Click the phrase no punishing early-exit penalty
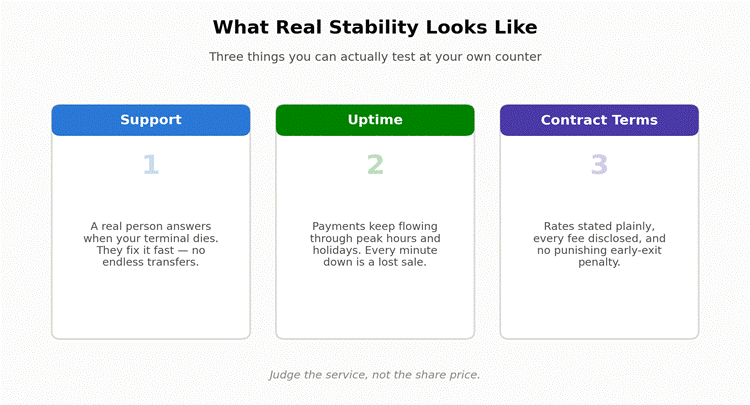This screenshot has height=405, width=750. pyautogui.click(x=599, y=256)
